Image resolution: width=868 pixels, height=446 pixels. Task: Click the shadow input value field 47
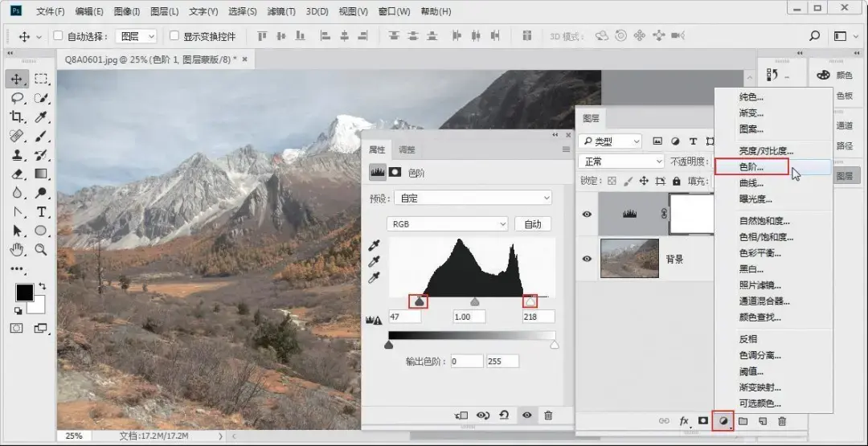pos(404,317)
